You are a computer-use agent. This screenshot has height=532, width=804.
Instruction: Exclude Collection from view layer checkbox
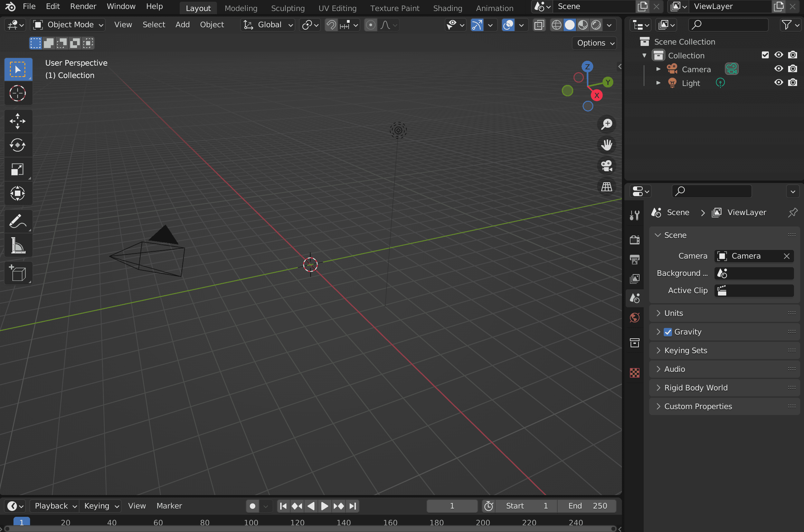coord(765,55)
